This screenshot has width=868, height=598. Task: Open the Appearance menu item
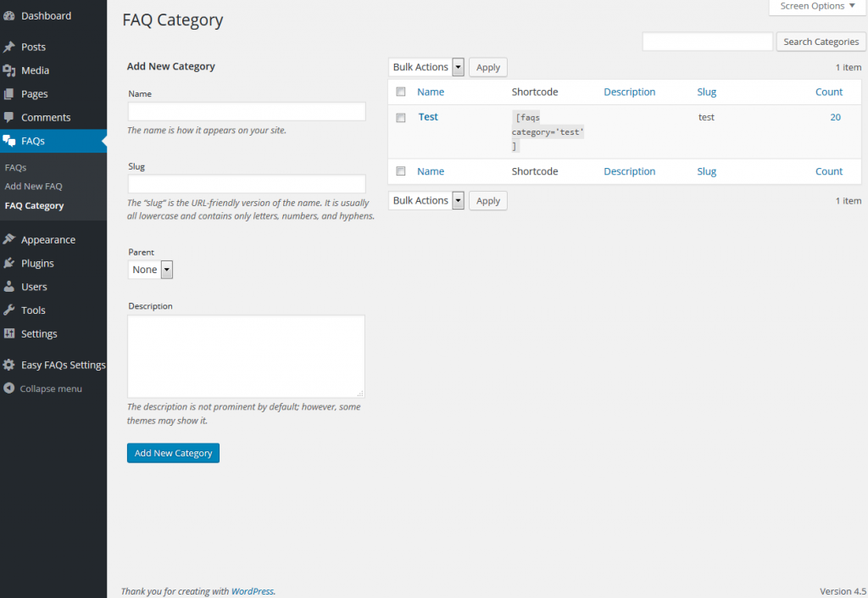pos(48,240)
